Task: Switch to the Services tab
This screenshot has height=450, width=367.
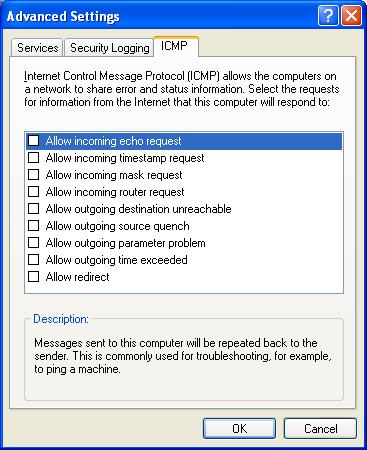Action: (37, 48)
